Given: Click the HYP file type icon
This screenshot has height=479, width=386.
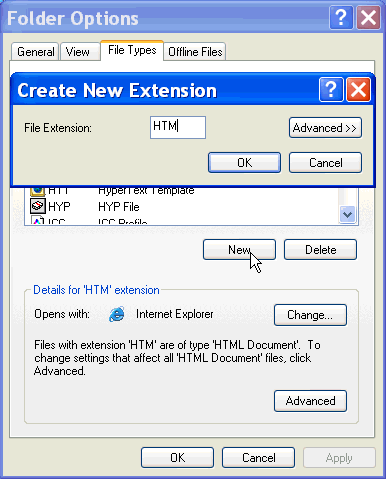Looking at the screenshot, I should pyautogui.click(x=37, y=206).
